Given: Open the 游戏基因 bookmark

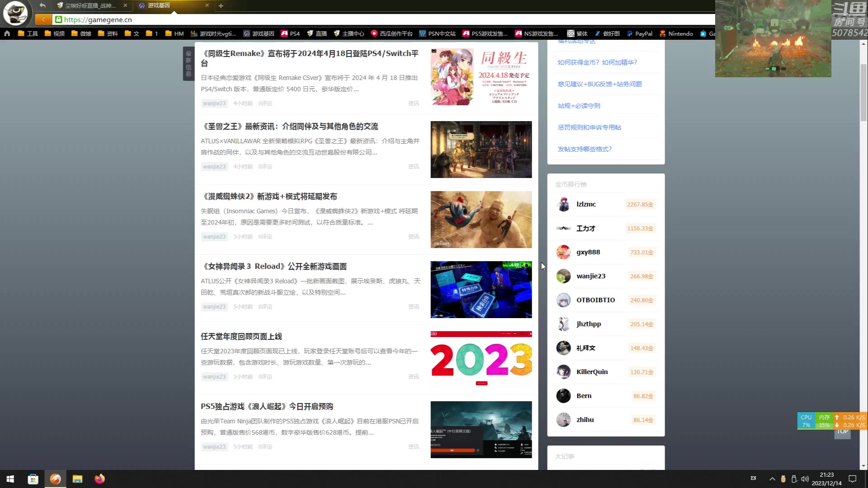Looking at the screenshot, I should (x=259, y=33).
